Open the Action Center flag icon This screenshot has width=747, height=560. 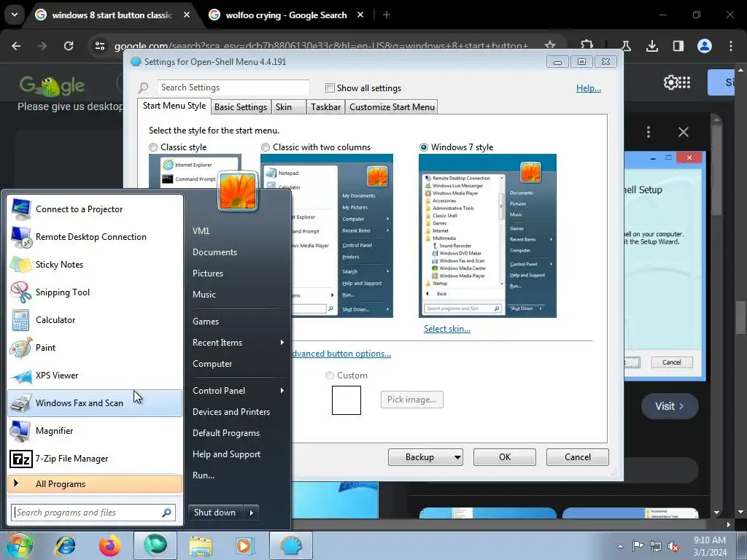tap(638, 546)
